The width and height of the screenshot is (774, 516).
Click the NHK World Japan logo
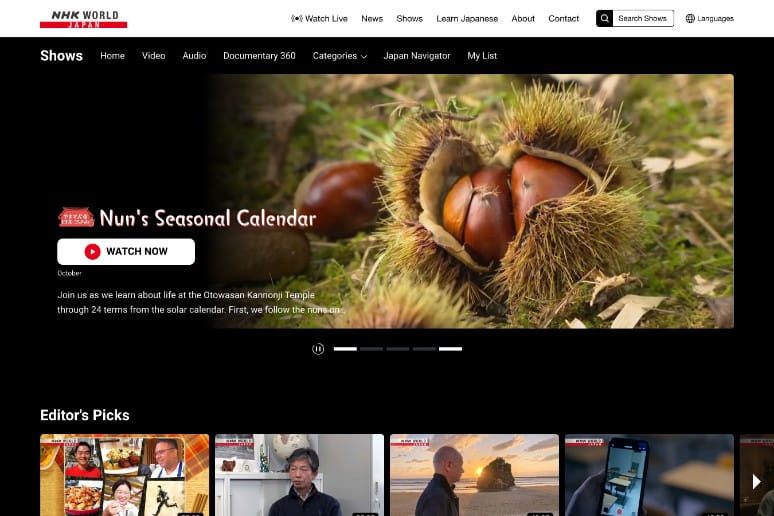83,18
